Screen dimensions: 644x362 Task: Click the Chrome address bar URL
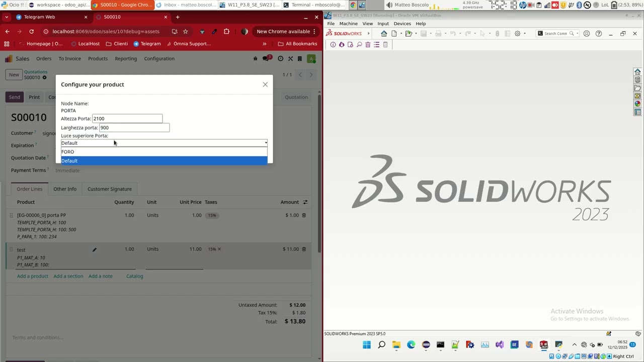106,32
